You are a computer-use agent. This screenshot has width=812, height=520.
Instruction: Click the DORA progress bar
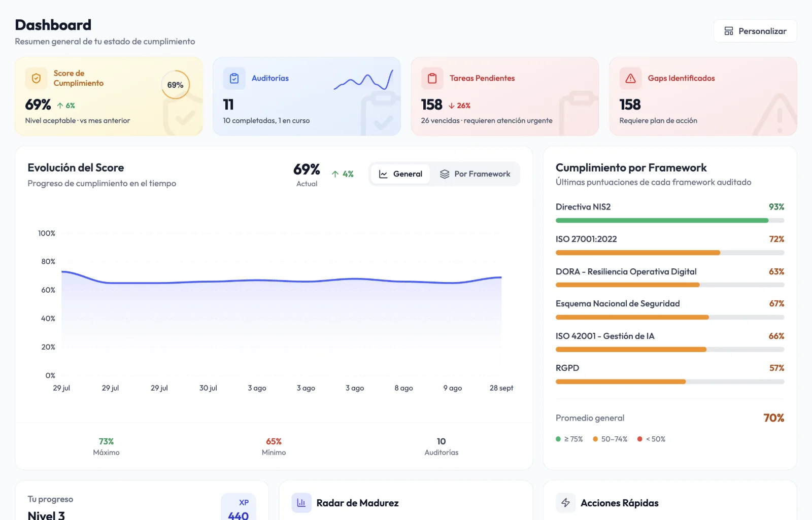[670, 285]
